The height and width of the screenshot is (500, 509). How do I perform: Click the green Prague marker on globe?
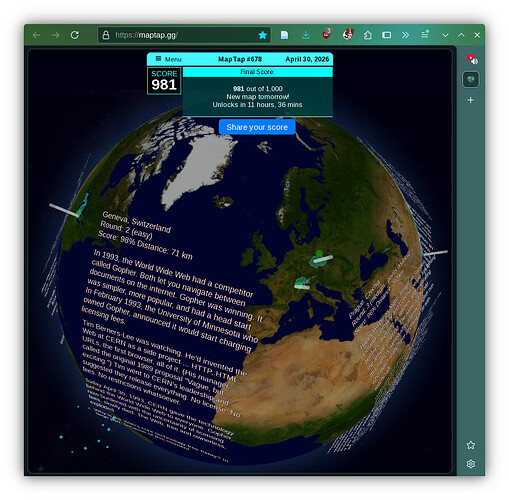pyautogui.click(x=319, y=254)
